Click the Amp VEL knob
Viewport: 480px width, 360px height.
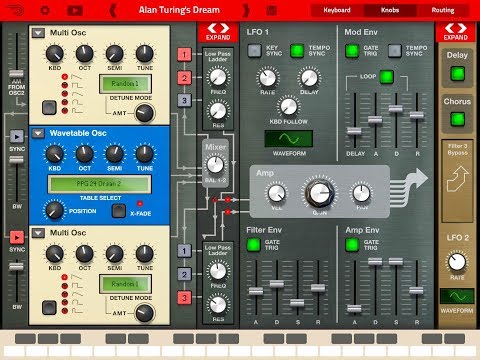coord(276,193)
